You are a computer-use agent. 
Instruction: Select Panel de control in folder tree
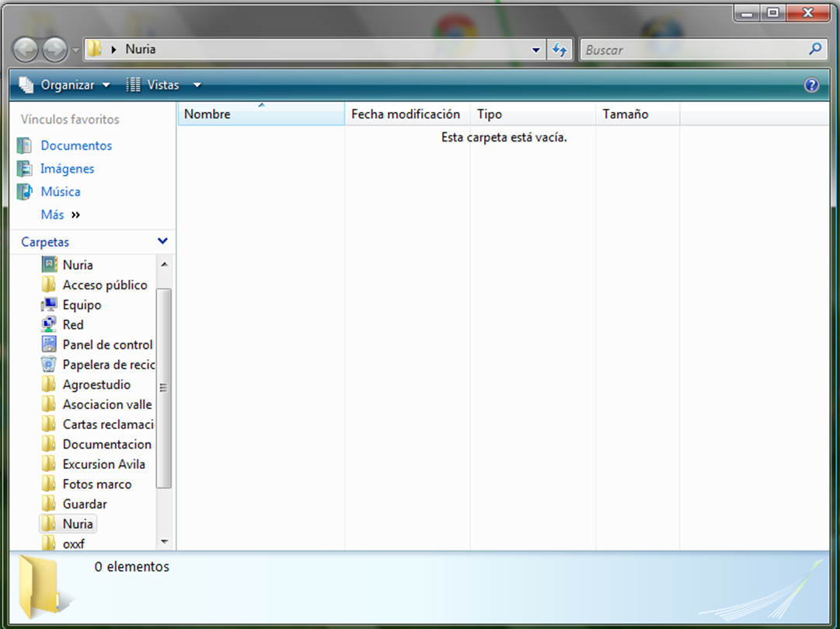click(107, 344)
